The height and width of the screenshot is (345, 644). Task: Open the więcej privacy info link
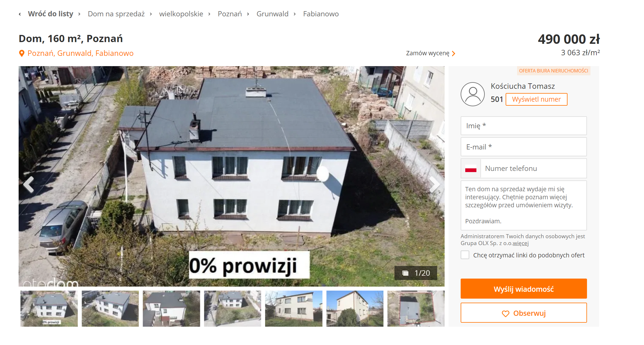[x=521, y=243]
